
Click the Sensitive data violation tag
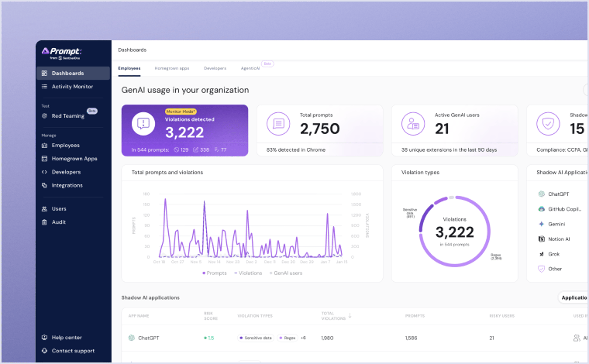click(x=256, y=338)
